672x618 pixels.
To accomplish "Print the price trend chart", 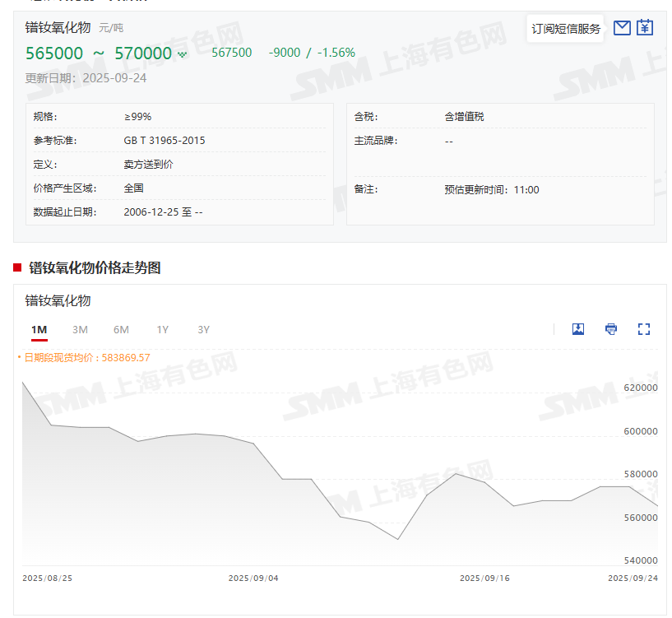I will point(611,329).
